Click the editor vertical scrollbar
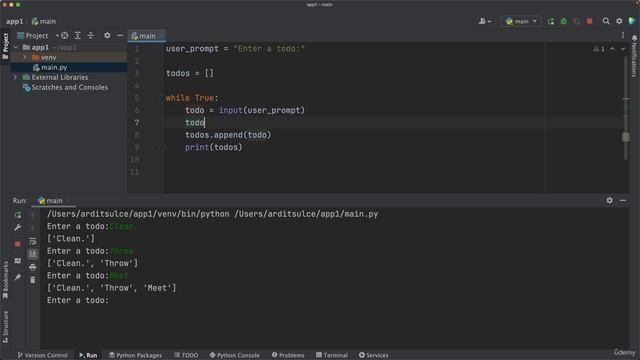The image size is (640, 360). click(x=626, y=108)
